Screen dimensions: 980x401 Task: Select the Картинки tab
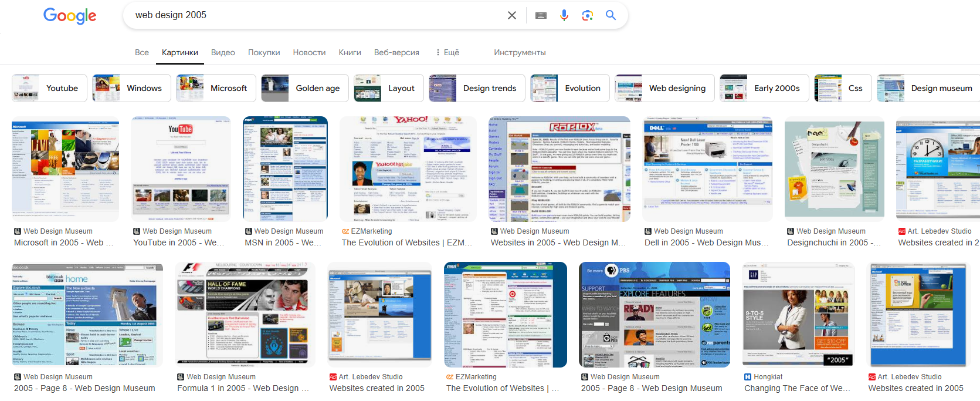click(x=180, y=52)
